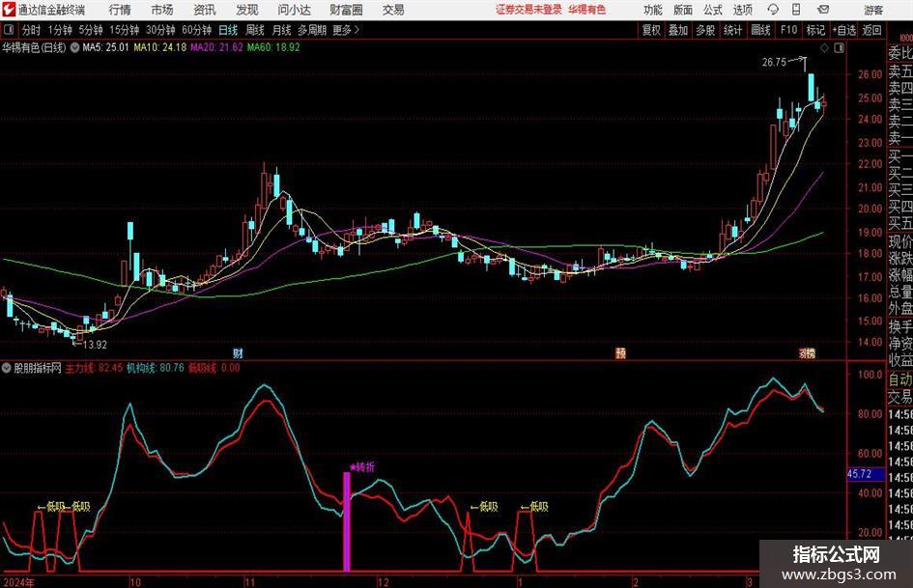Switch to the 1分钟 period tab
Viewport: 913px width, 588px height.
(60, 30)
